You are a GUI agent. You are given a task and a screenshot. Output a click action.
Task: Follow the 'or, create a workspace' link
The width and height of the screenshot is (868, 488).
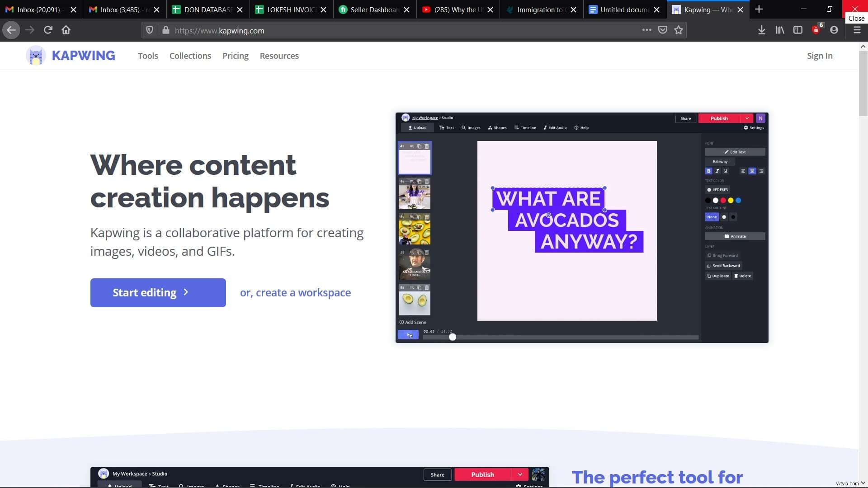(295, 292)
